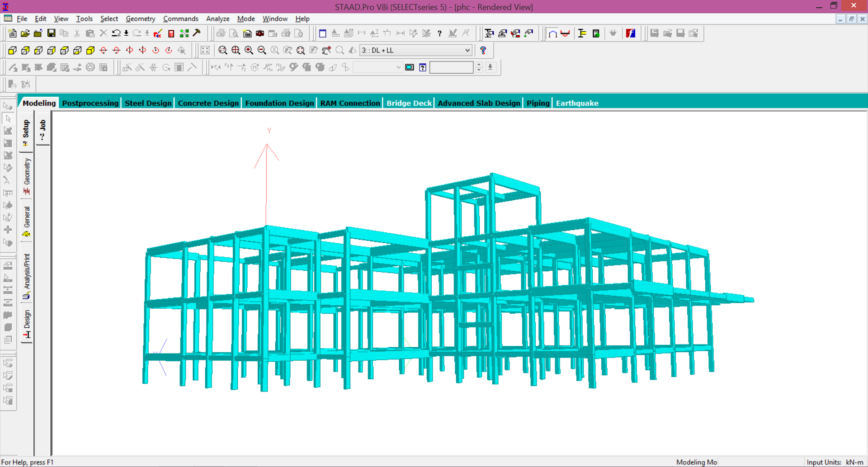This screenshot has height=467, width=868.
Task: Switch to the Earthquake tab
Action: (x=577, y=103)
